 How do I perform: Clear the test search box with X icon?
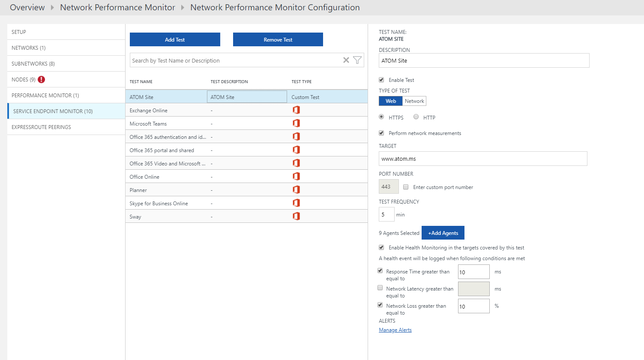[x=346, y=60]
